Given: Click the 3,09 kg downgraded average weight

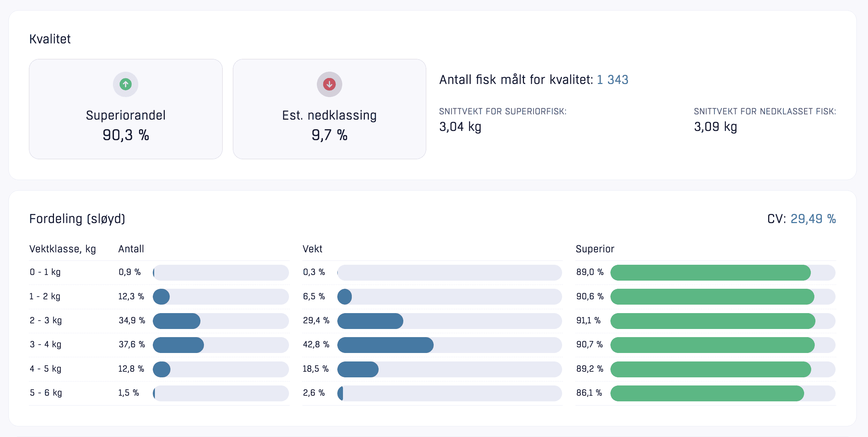Looking at the screenshot, I should click(x=715, y=127).
